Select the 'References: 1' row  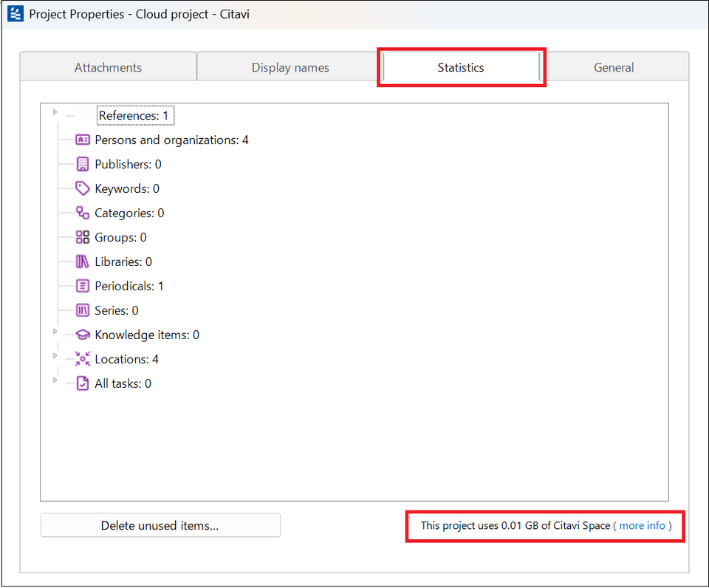(x=134, y=116)
